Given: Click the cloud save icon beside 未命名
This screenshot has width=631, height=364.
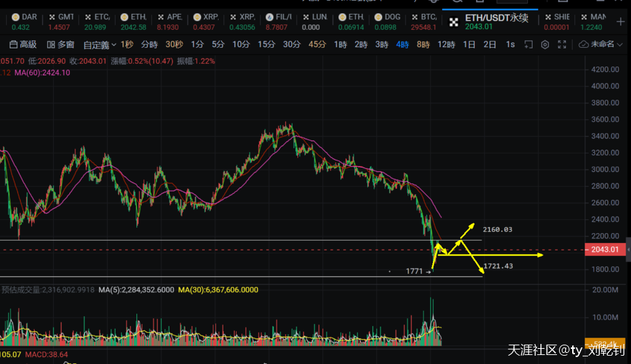Looking at the screenshot, I should point(583,44).
